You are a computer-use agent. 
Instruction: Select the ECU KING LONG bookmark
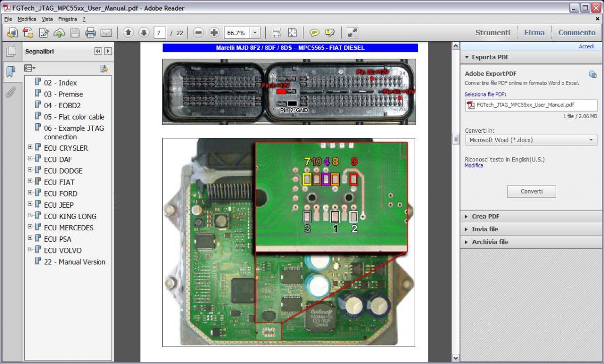pyautogui.click(x=70, y=216)
